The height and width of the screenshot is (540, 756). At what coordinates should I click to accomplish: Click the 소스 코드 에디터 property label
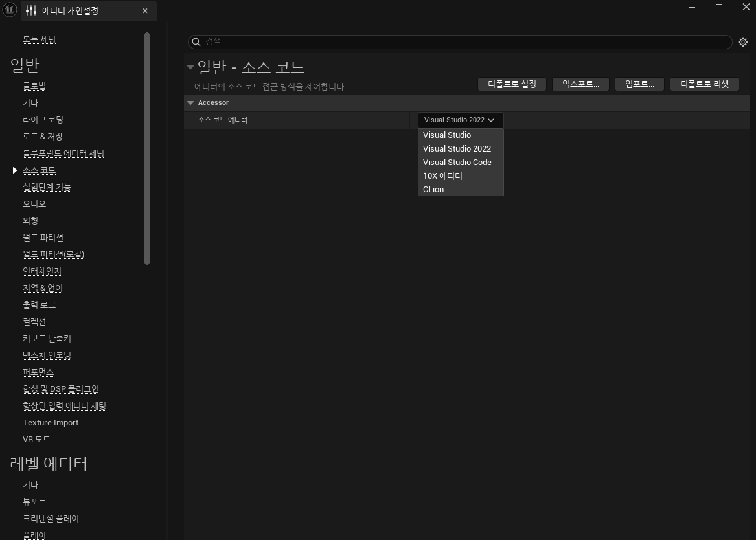[223, 120]
